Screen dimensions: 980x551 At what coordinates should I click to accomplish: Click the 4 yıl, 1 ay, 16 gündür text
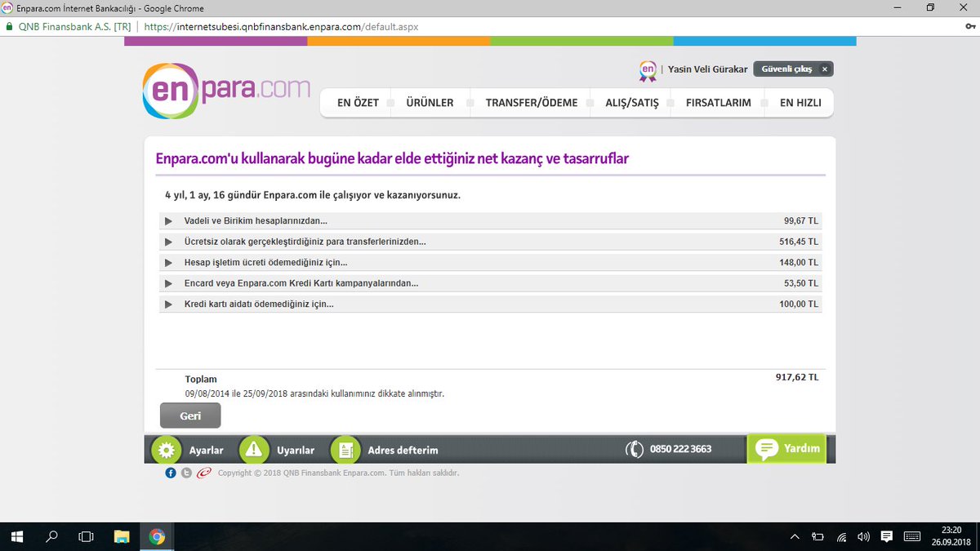point(313,195)
